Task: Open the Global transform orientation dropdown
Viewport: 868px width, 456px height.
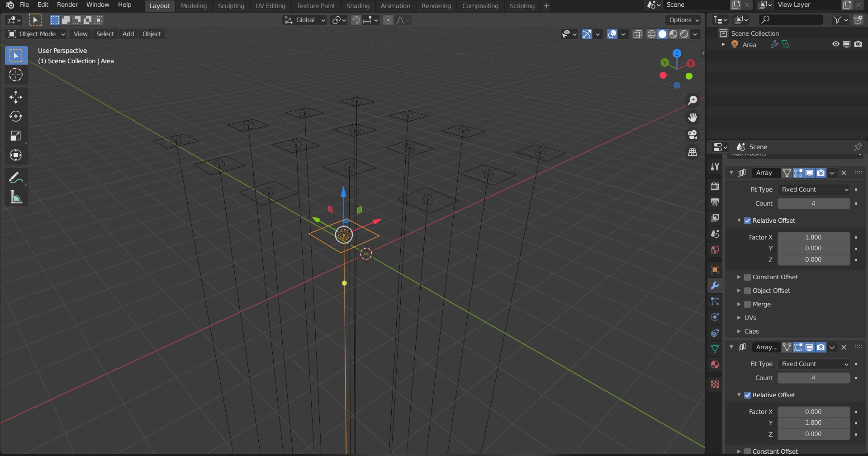Action: tap(304, 20)
